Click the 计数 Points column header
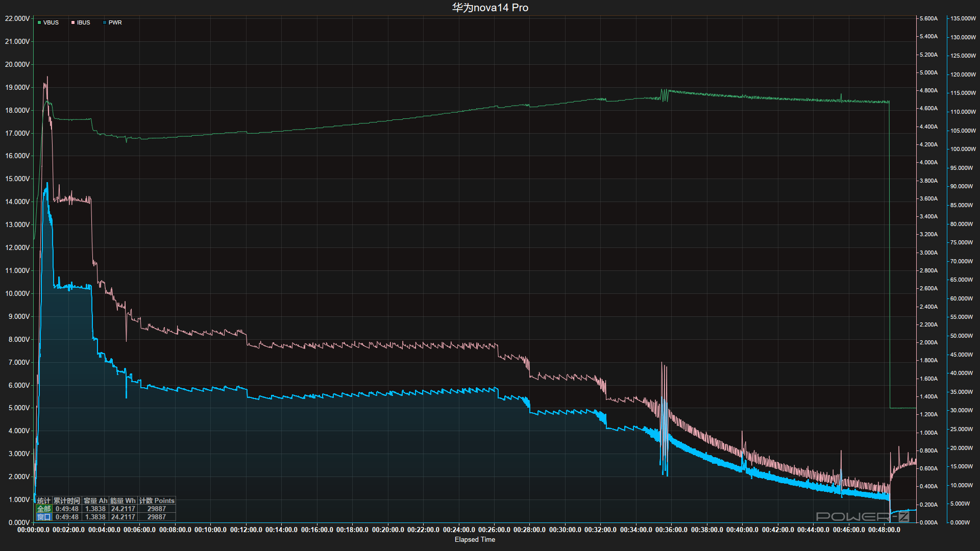The image size is (980, 551). point(157,500)
